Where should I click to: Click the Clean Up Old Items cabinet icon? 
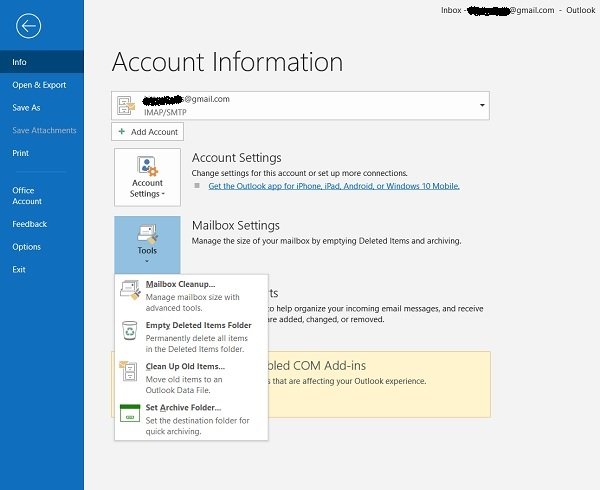coord(128,371)
